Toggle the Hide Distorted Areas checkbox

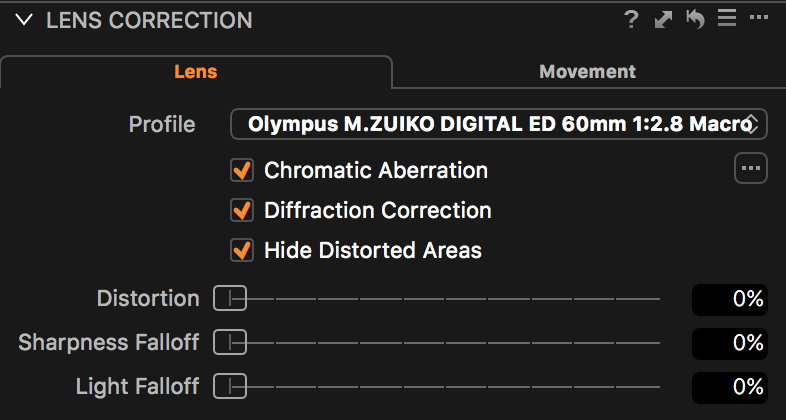pyautogui.click(x=242, y=250)
